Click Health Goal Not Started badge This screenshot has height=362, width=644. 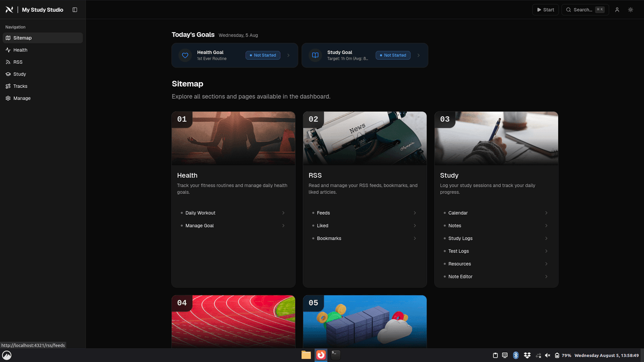click(263, 55)
